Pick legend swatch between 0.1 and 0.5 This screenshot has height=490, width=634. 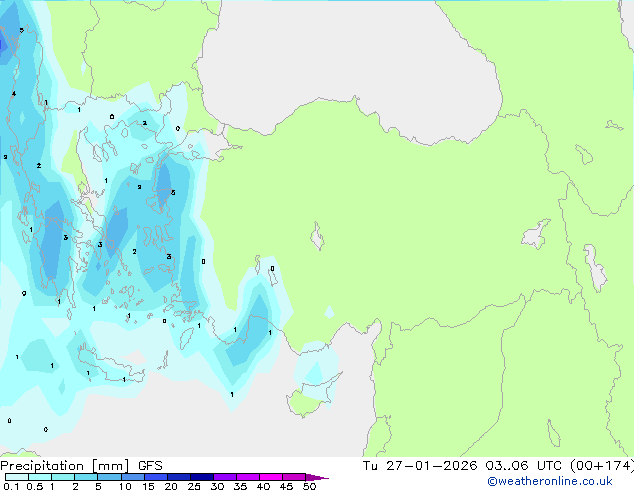point(17,477)
